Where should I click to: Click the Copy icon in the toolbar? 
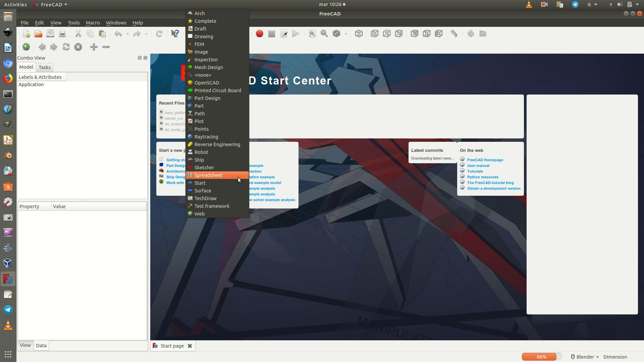[x=90, y=34]
